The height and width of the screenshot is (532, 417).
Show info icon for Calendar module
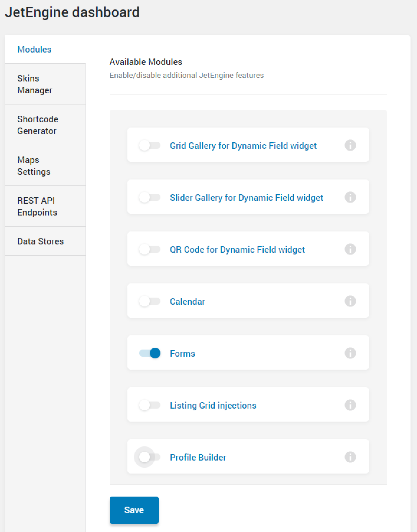[350, 301]
